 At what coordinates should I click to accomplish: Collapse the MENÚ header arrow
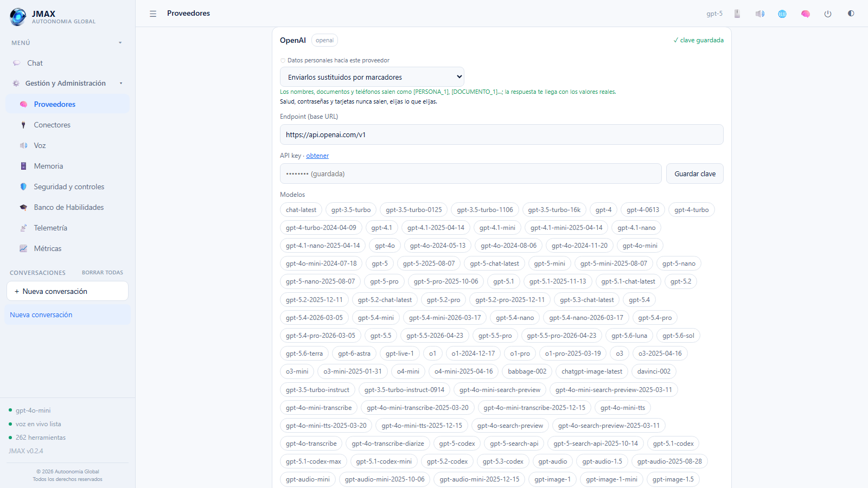click(x=120, y=43)
